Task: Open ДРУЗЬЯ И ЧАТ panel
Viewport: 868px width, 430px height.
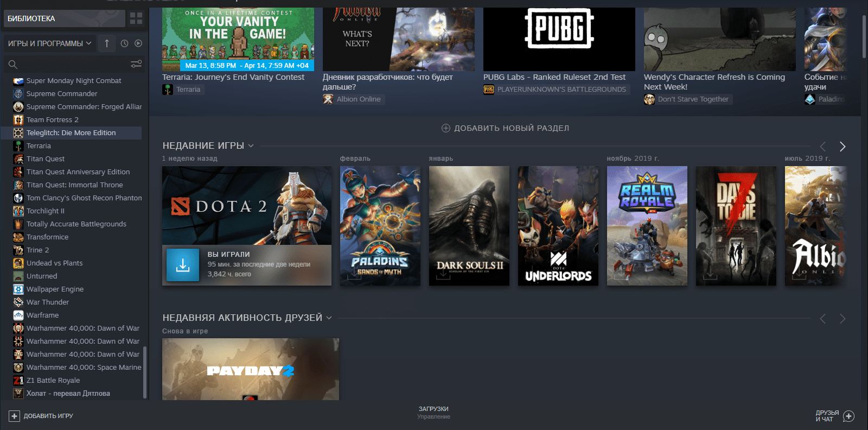Action: pos(835,416)
